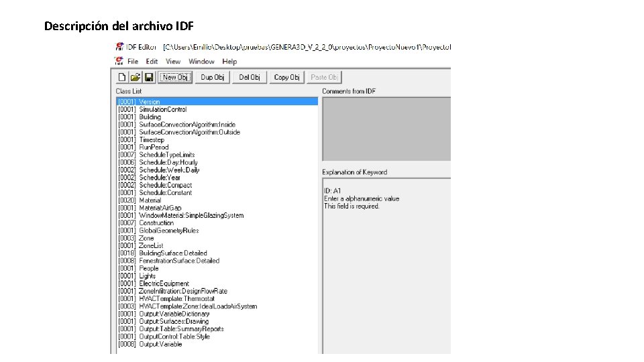Open the Help menu
The height and width of the screenshot is (362, 644).
pyautogui.click(x=229, y=61)
